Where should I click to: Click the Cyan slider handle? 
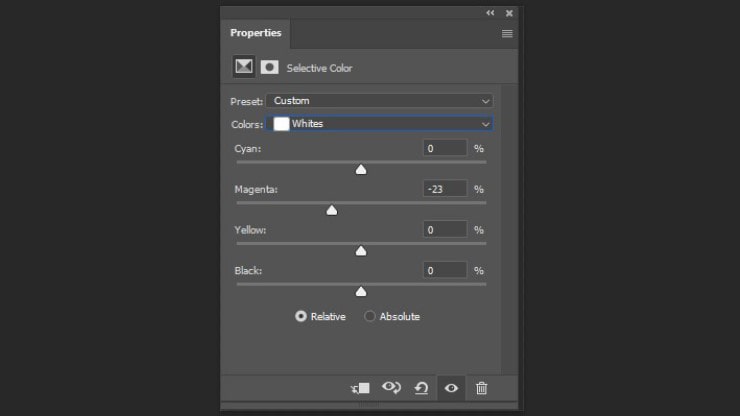361,169
